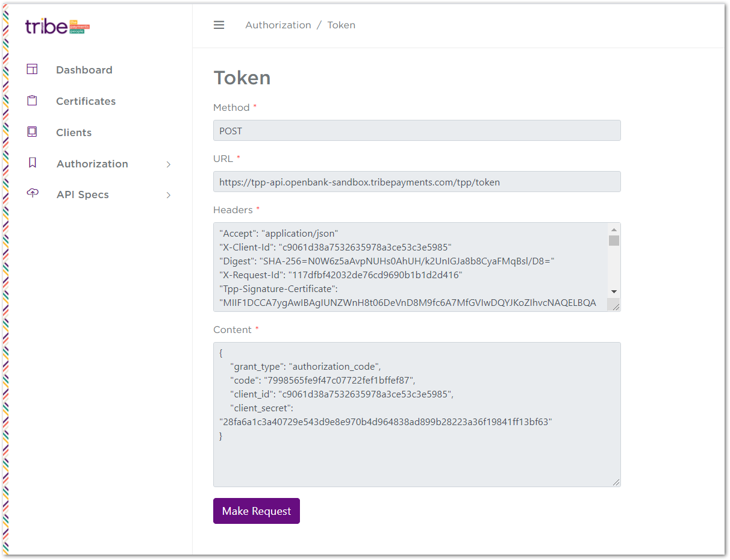This screenshot has height=560, width=730.
Task: Click the Clients sidebar icon
Action: click(31, 131)
